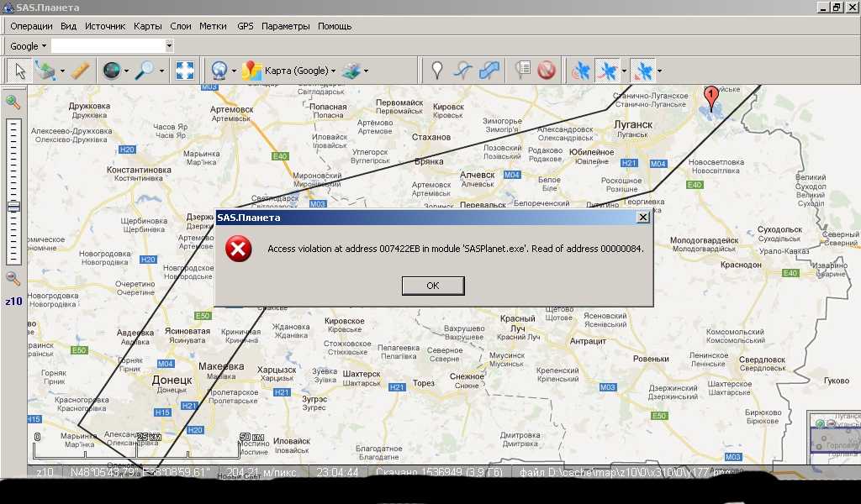Toggle GPS receiver connection icon
Viewport: 861px width, 504px height.
click(581, 71)
